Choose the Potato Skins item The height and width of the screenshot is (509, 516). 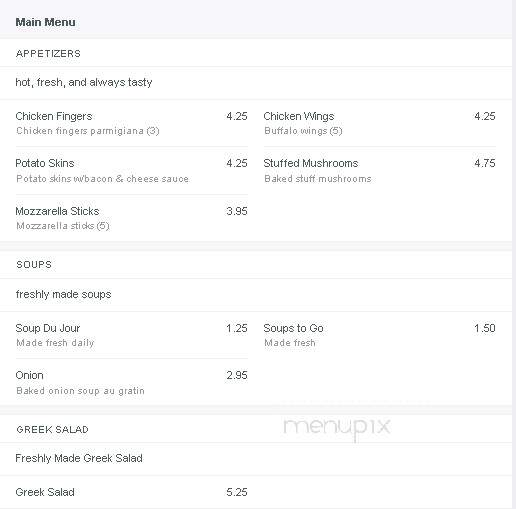[x=45, y=163]
